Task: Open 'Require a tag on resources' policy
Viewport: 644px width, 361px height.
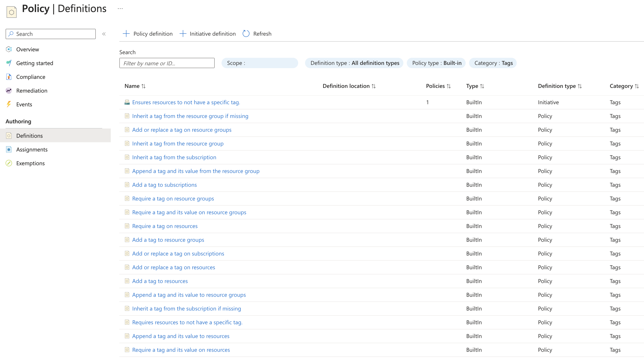Action: tap(165, 226)
